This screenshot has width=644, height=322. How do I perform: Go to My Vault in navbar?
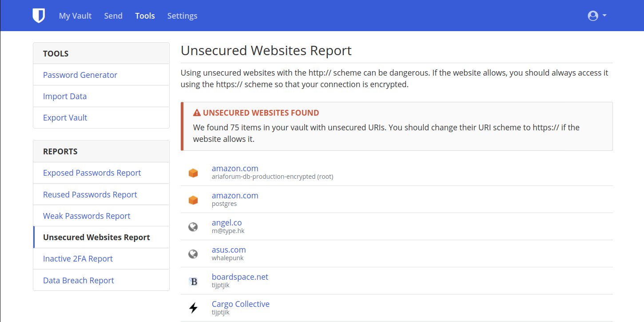pyautogui.click(x=75, y=16)
